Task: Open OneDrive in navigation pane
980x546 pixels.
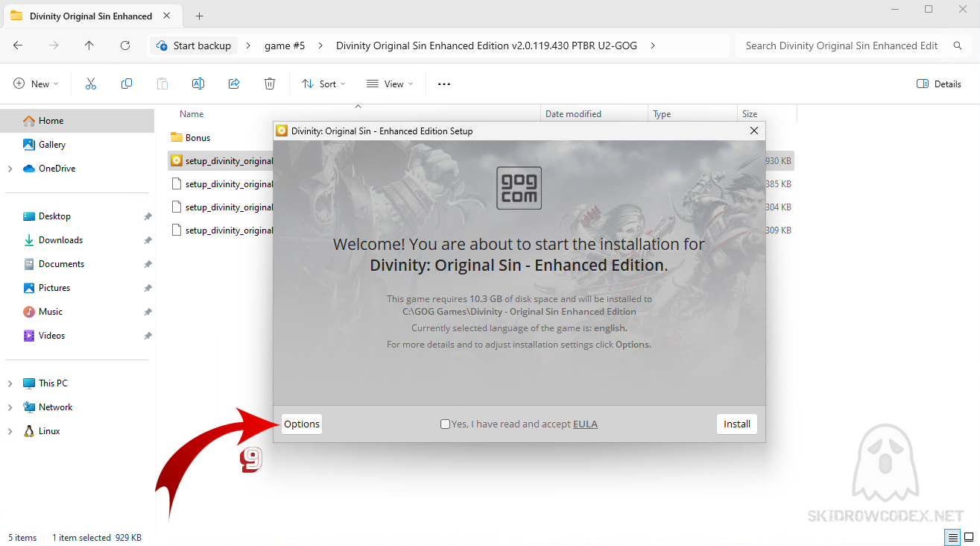Action: click(57, 168)
